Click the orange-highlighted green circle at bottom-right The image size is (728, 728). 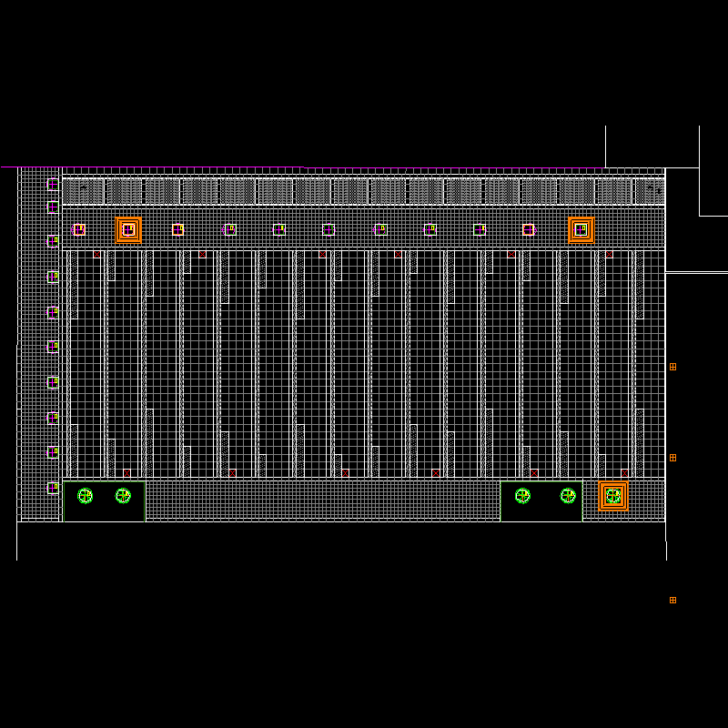(x=613, y=496)
